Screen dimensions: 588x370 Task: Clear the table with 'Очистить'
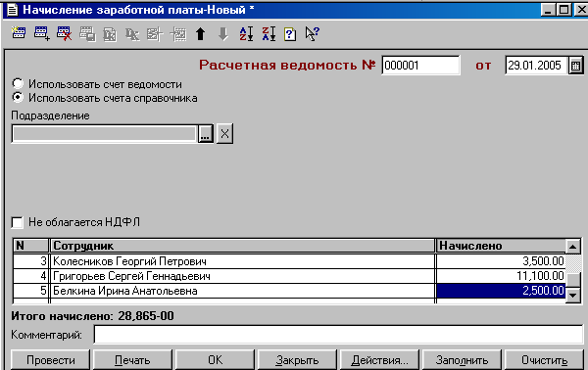pos(544,360)
